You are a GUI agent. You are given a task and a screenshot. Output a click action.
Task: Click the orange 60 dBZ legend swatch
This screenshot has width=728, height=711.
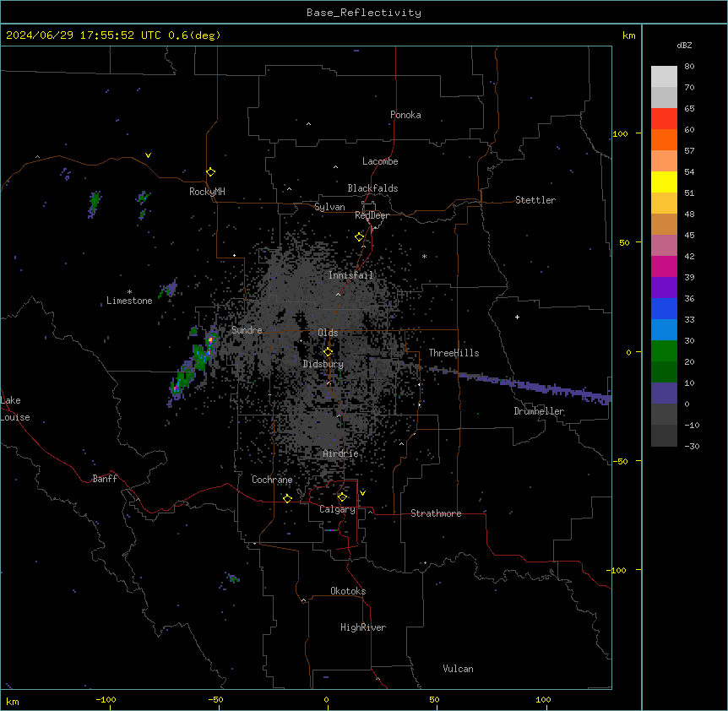(x=664, y=139)
